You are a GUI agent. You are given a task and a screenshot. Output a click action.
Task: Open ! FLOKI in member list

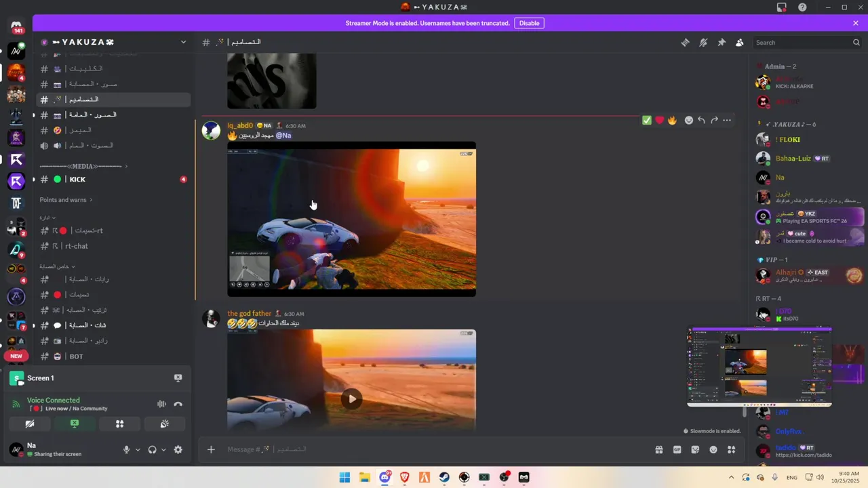coord(788,140)
